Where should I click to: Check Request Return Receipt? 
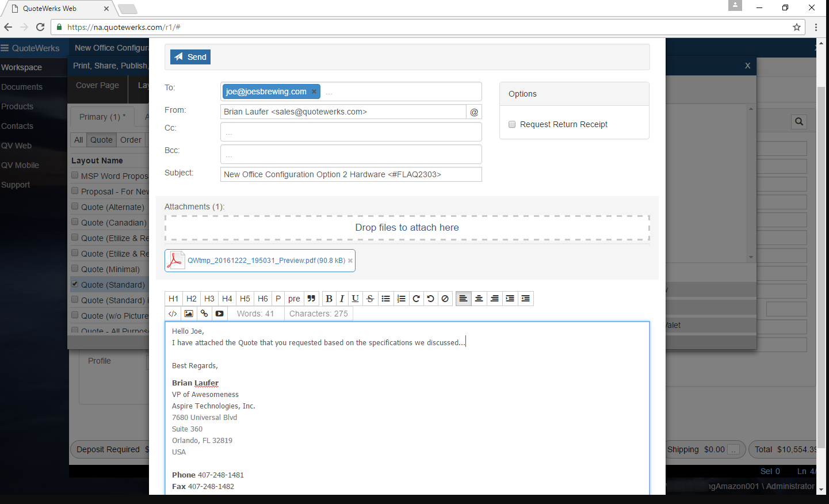[x=512, y=124]
